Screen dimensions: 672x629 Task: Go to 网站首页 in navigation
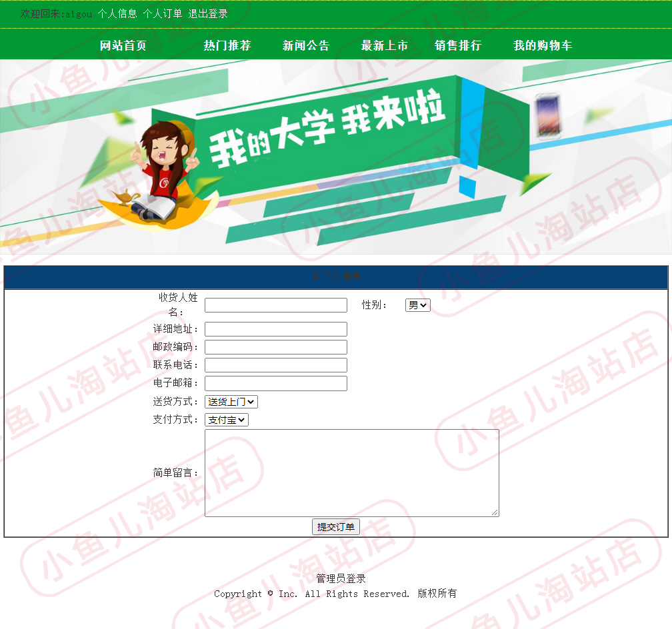123,45
